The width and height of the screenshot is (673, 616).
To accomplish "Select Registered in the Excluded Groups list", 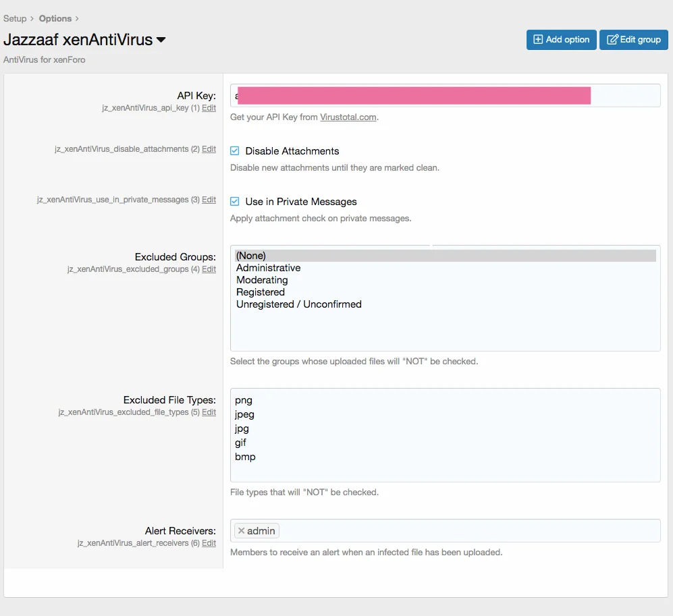I will [261, 292].
